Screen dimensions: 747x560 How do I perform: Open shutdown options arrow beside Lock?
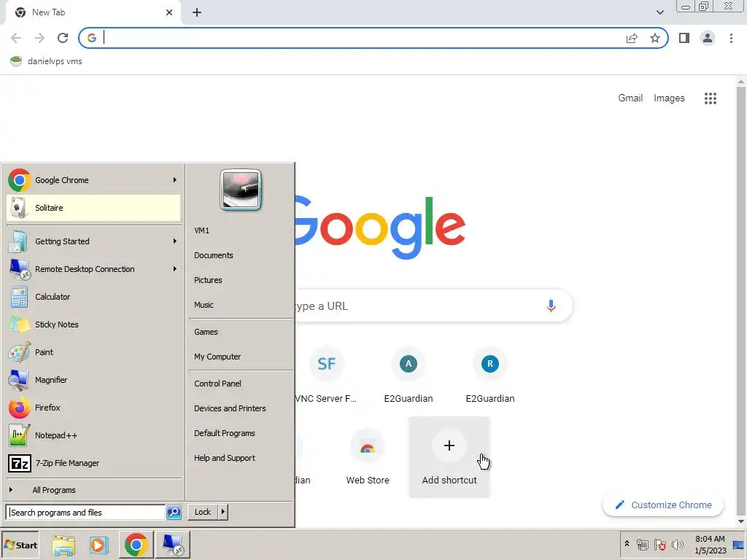tap(222, 512)
